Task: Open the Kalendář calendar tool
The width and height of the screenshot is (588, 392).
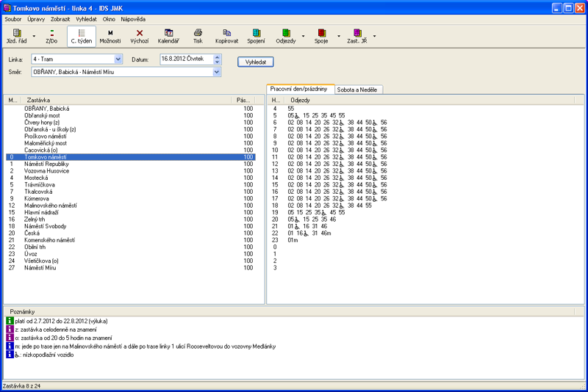Action: click(168, 36)
